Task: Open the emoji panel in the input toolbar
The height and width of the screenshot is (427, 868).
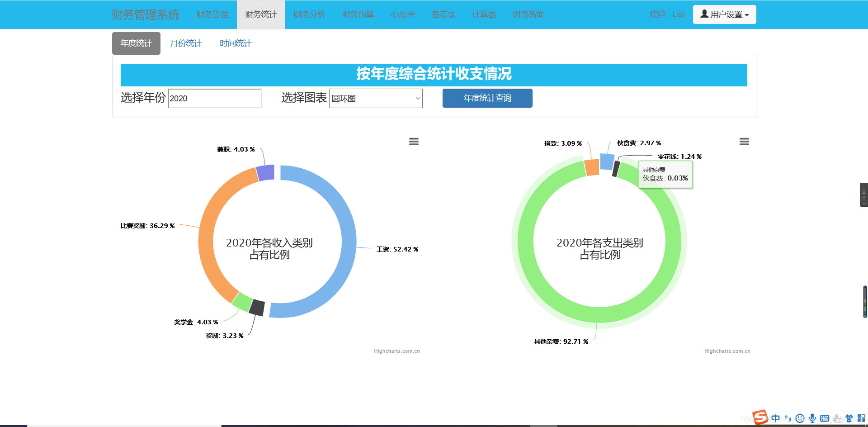Action: click(800, 418)
